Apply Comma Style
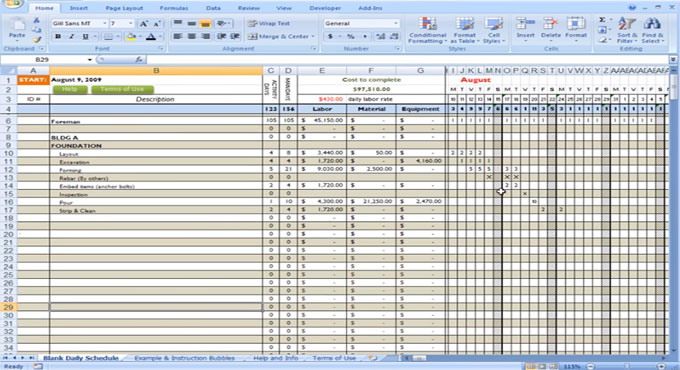 365,37
